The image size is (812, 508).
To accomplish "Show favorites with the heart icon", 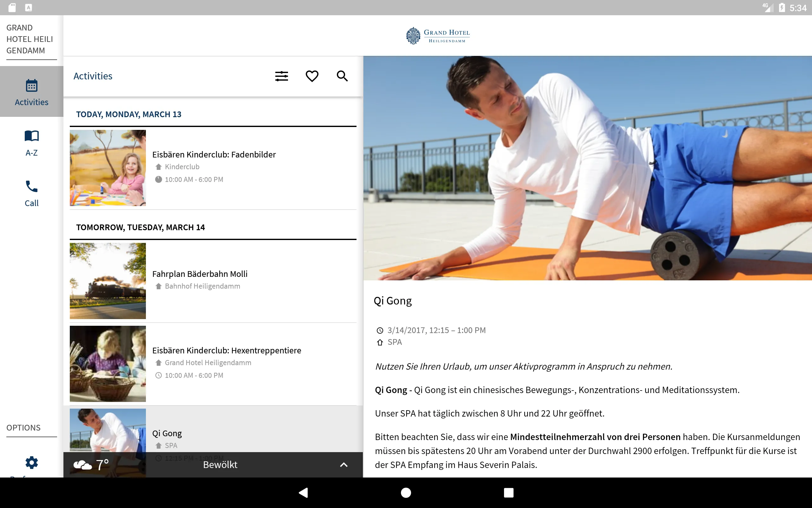I will [x=312, y=76].
